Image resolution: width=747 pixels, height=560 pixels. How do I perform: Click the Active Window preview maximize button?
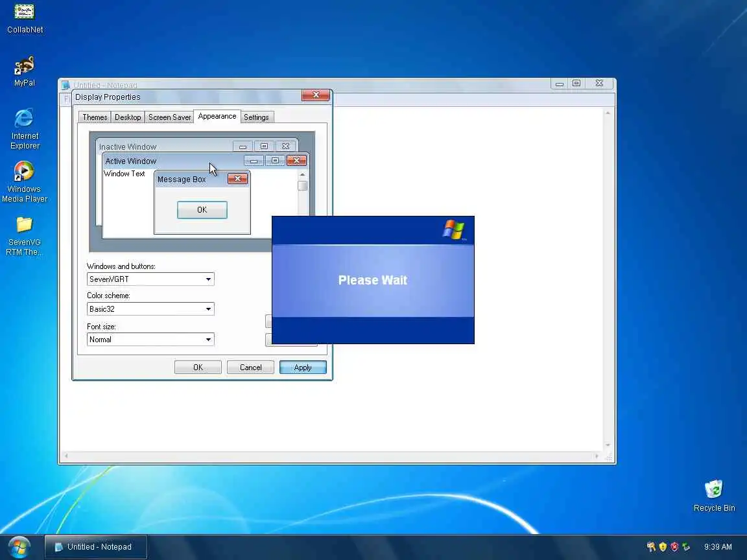275,161
